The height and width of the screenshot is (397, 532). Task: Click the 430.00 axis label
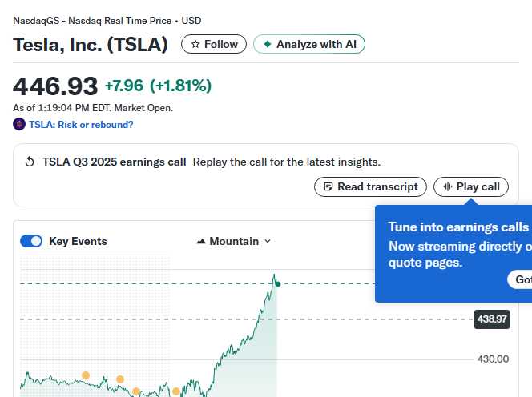click(x=493, y=359)
